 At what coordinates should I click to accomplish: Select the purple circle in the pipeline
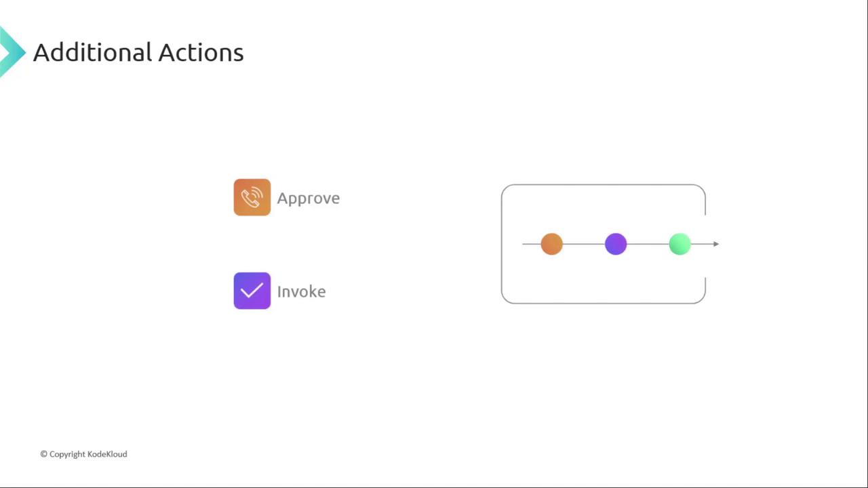click(x=616, y=244)
